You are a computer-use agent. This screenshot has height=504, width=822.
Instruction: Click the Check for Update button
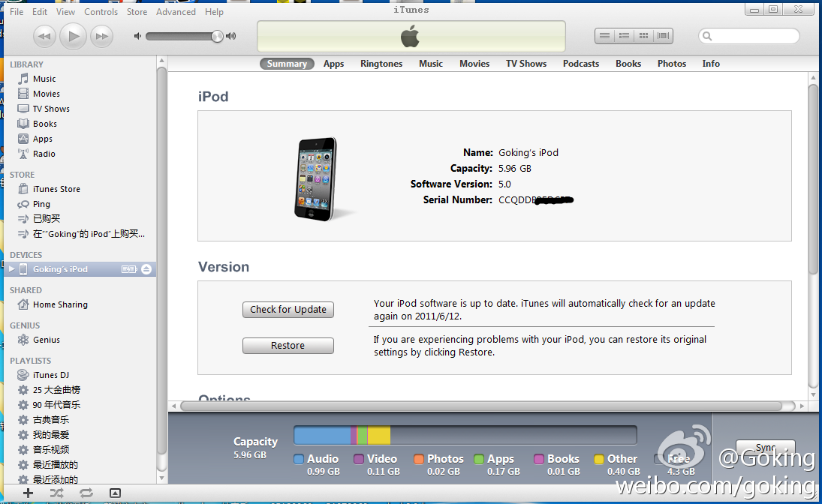pyautogui.click(x=288, y=310)
